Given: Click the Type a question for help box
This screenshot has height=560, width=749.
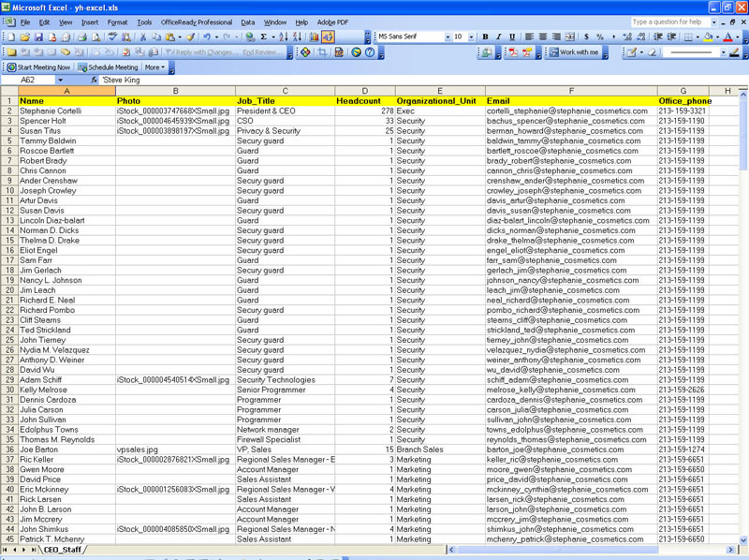Looking at the screenshot, I should point(670,22).
